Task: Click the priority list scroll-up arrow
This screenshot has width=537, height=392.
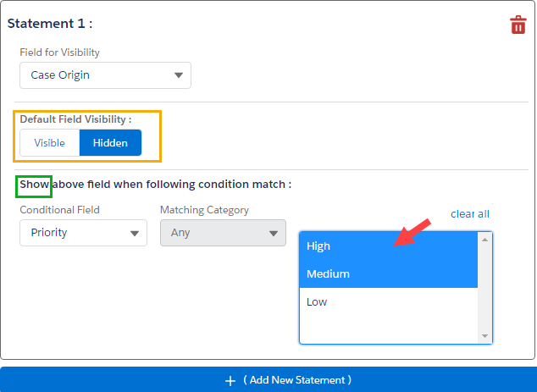Action: click(x=485, y=240)
